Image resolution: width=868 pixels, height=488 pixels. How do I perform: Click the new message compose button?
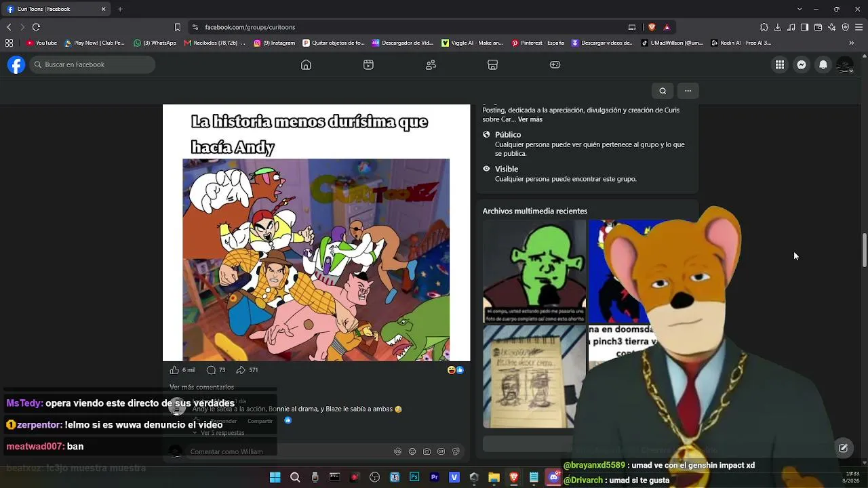(843, 447)
